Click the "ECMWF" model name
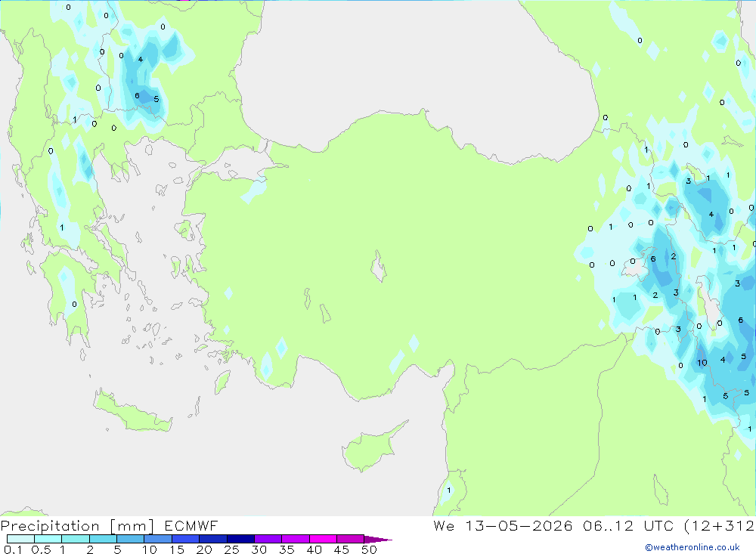The width and height of the screenshot is (756, 554). (191, 525)
